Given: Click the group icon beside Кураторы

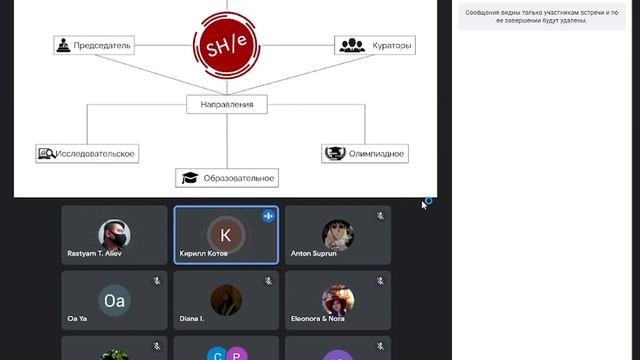Looking at the screenshot, I should click(x=352, y=45).
